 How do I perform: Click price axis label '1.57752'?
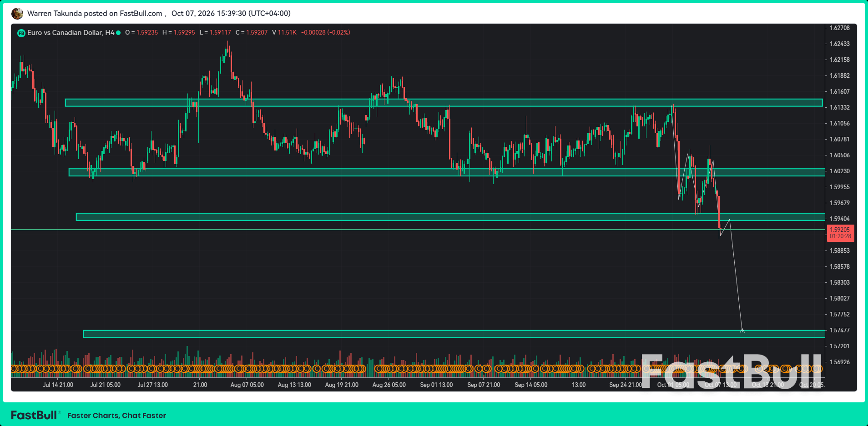tap(839, 314)
